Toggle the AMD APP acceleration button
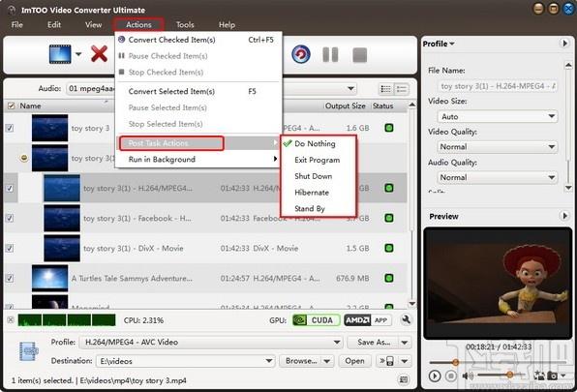 click(x=368, y=320)
